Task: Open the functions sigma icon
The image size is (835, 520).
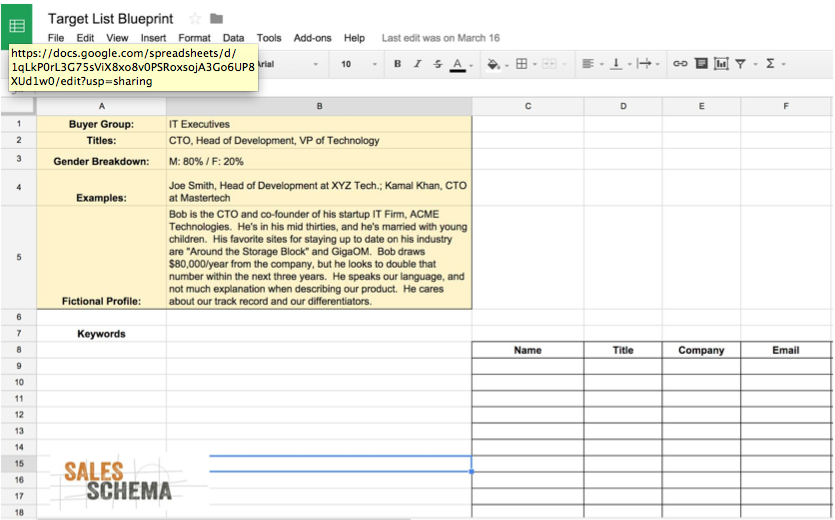Action: pyautogui.click(x=770, y=64)
